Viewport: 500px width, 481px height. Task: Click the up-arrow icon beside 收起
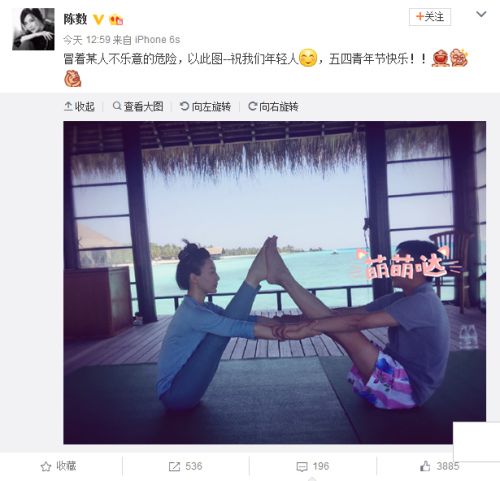point(68,106)
